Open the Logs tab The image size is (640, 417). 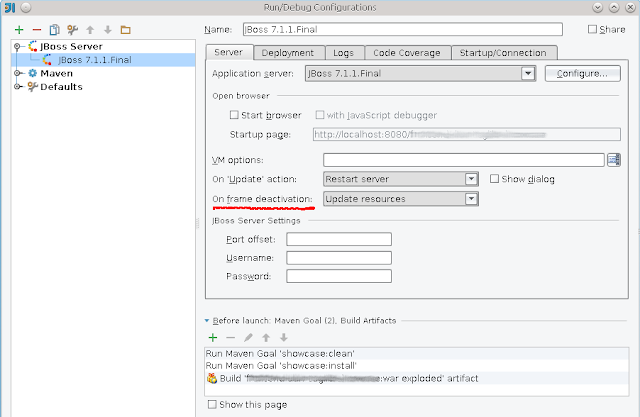click(x=344, y=53)
